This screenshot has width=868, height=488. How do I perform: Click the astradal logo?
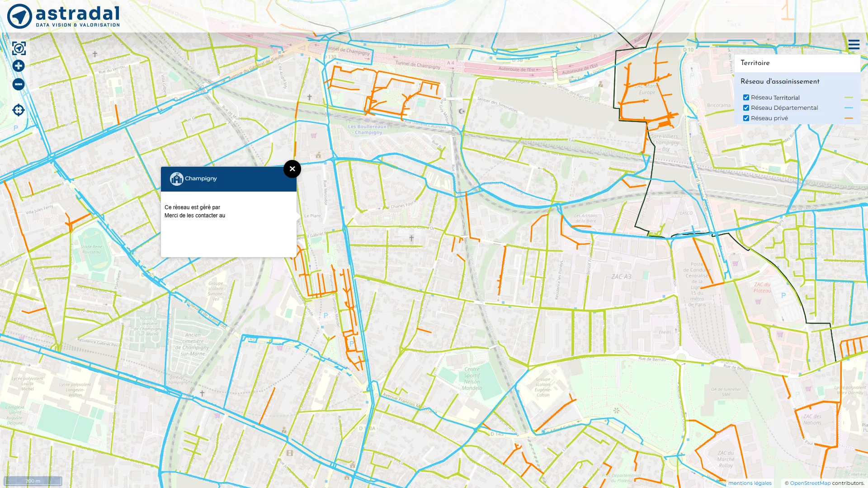pyautogui.click(x=63, y=16)
